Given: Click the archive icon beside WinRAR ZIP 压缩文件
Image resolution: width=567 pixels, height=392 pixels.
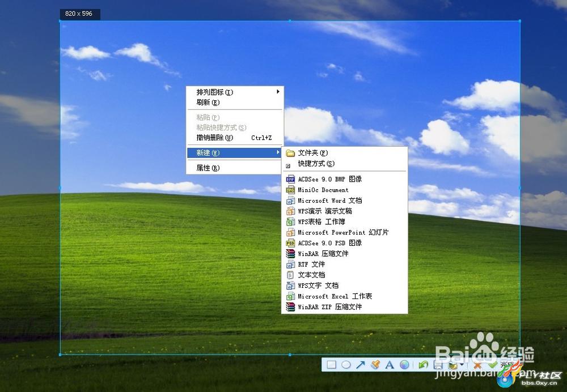Looking at the screenshot, I should [x=290, y=306].
